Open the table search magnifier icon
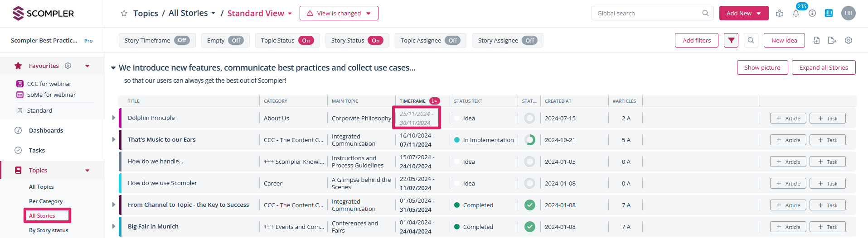 coord(751,40)
